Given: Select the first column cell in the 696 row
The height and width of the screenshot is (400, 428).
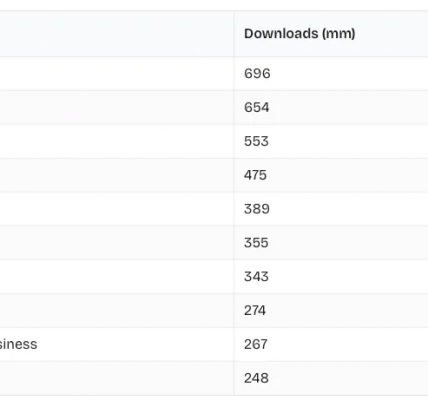Looking at the screenshot, I should [x=117, y=73].
